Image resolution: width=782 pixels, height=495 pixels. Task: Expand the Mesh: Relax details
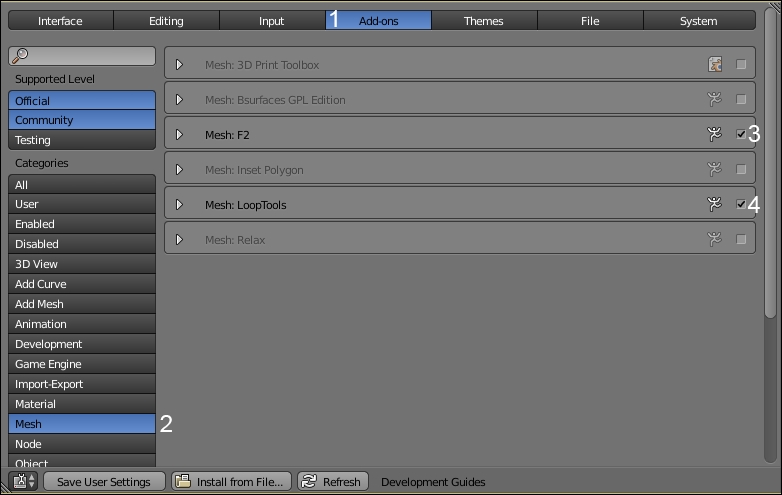180,240
